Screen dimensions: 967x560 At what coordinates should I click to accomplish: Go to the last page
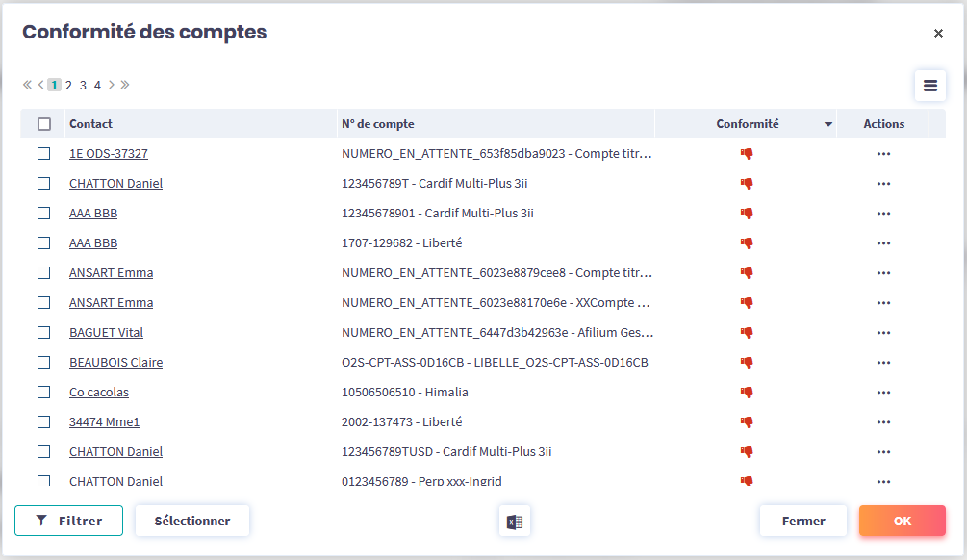(125, 85)
